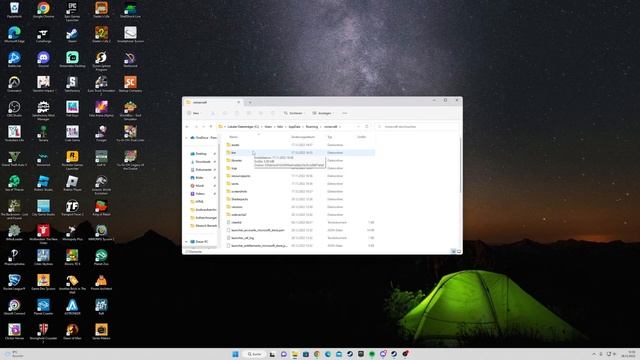Click the Users breadcrumb in address bar
Screen dimensions: 640x360
268,127
